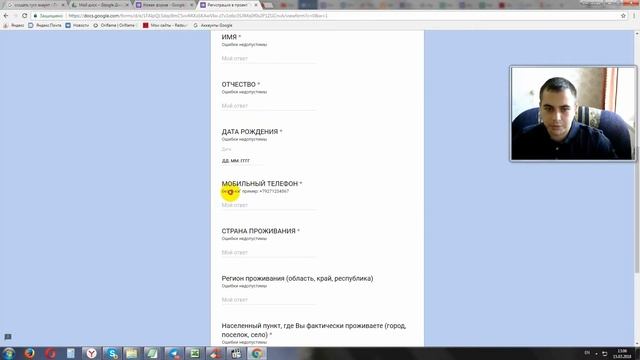Open the Windows Start menu

pos(9,353)
